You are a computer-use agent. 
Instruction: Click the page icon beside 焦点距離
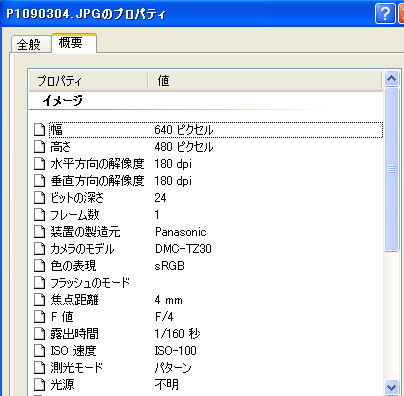[x=39, y=300]
